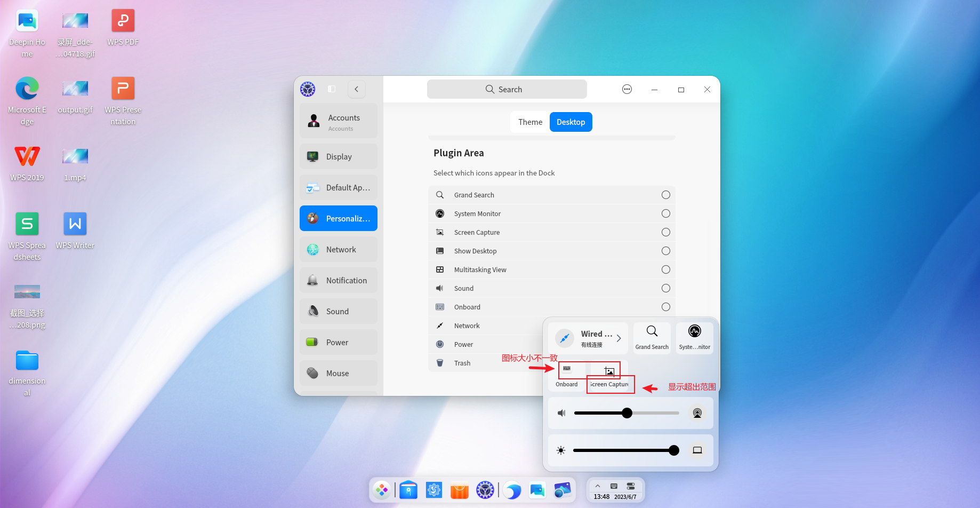
Task: Select the Sound settings sidebar entry
Action: click(x=338, y=311)
